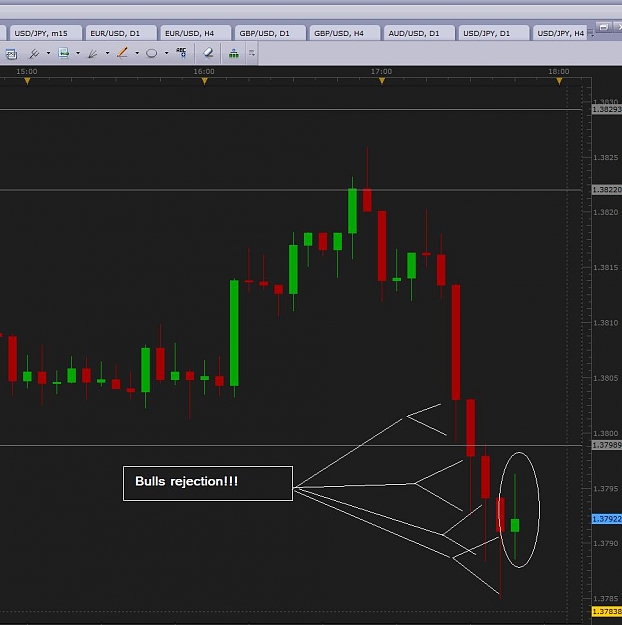Click the 1.3795 price axis value
Image resolution: width=622 pixels, height=625 pixels.
606,489
